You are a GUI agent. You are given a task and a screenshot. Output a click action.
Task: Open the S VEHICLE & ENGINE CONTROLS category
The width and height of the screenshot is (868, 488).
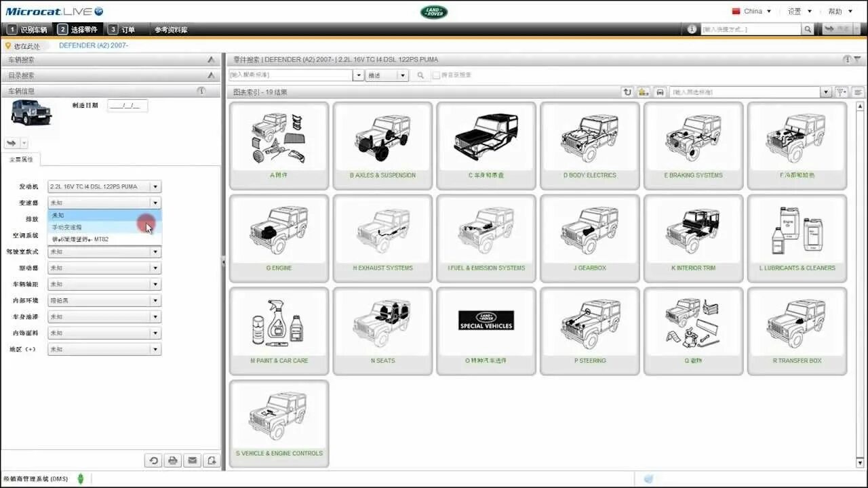click(x=279, y=424)
